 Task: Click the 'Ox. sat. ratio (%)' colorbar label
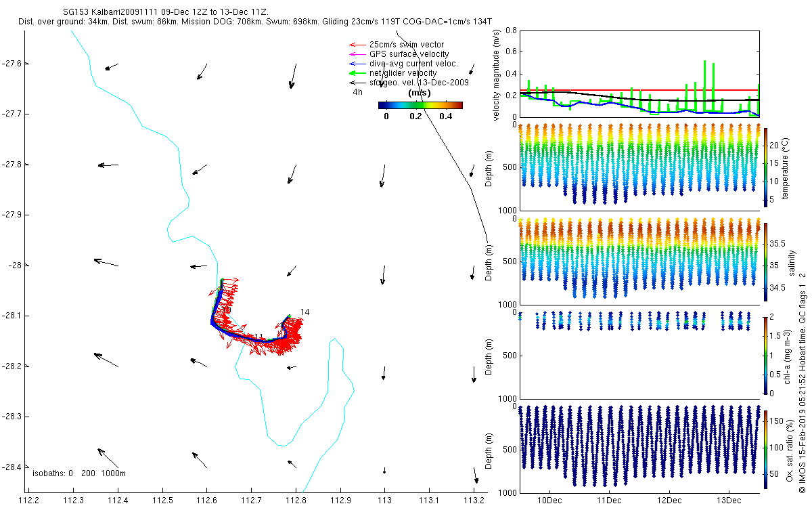[x=790, y=449]
